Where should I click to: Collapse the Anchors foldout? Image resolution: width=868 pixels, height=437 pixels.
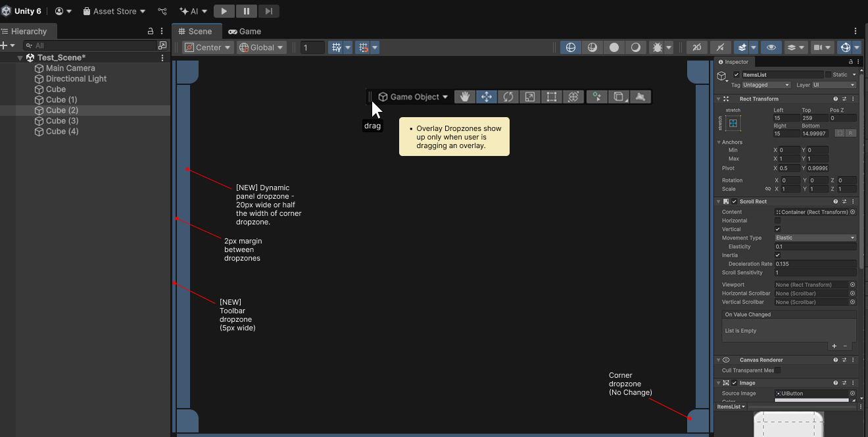pos(719,142)
